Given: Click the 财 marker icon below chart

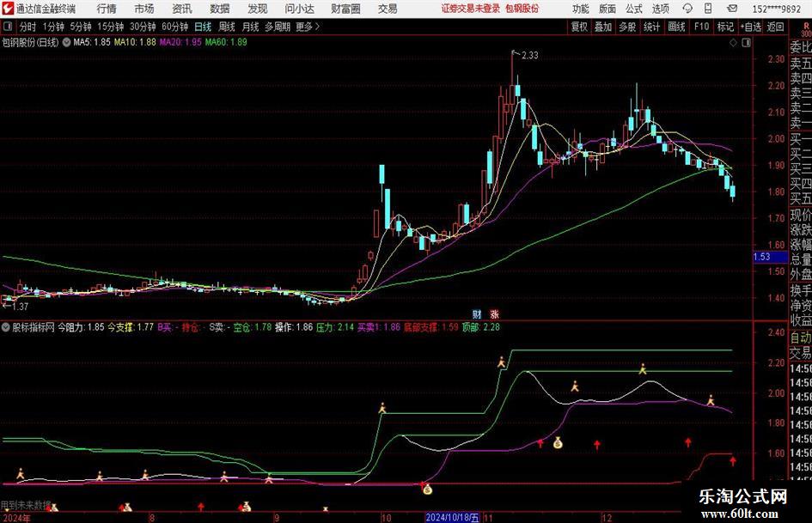Looking at the screenshot, I should [477, 313].
